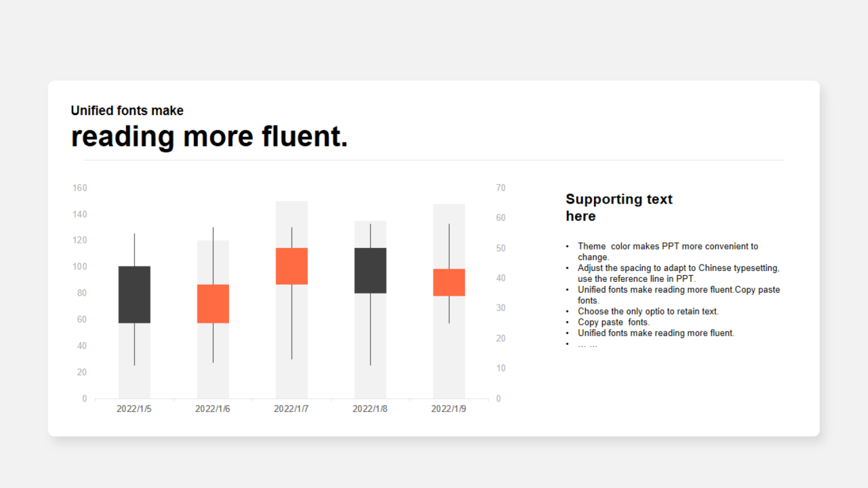Click the horizontal divider line below the title

coord(434,161)
